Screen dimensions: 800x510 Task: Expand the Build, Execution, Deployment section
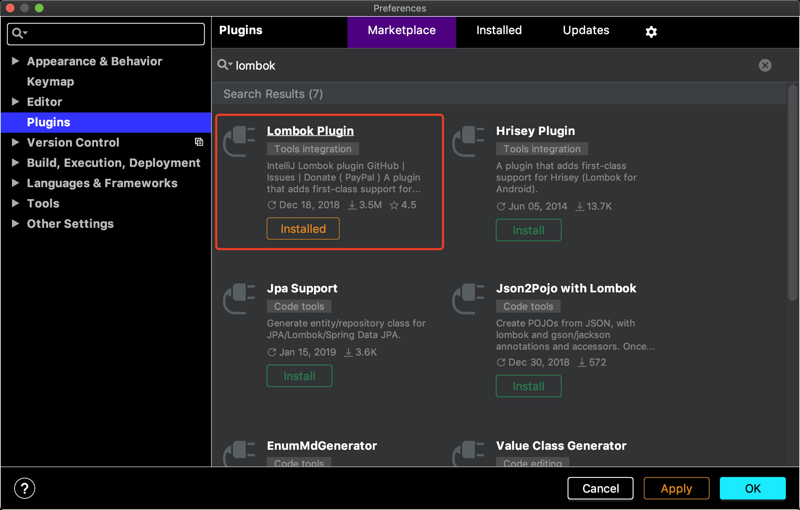tap(15, 163)
